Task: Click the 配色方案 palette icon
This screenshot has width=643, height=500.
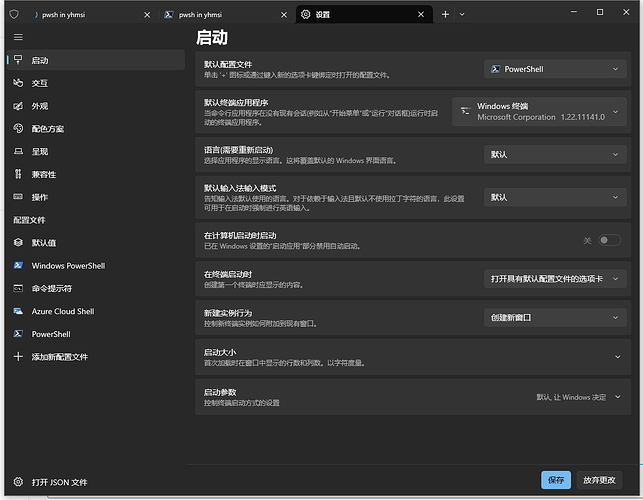Action: [18, 128]
